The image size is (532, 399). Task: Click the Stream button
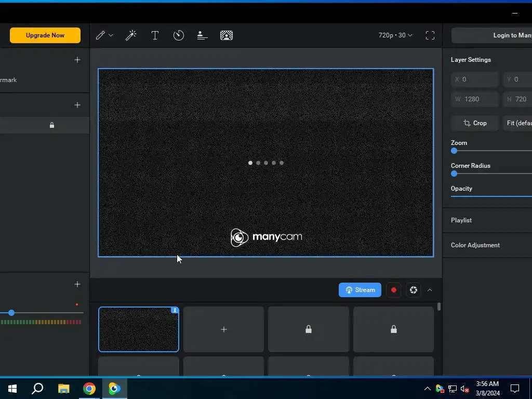pos(360,290)
